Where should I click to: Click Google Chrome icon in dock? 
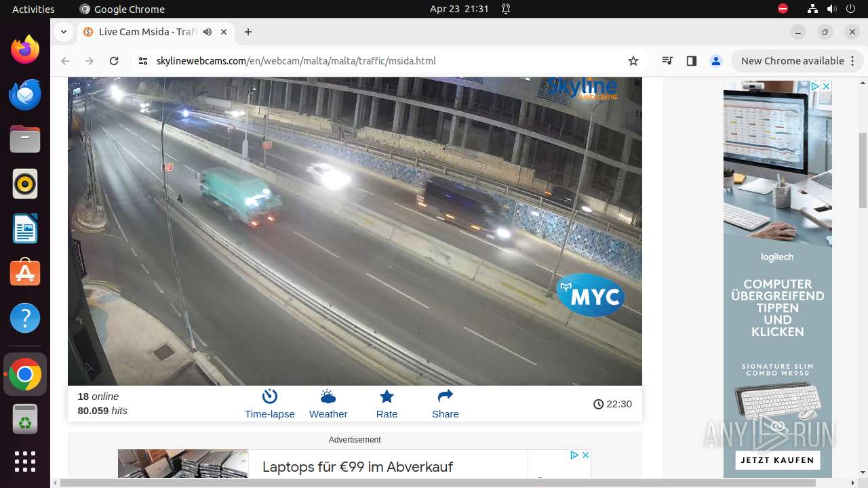[x=25, y=375]
